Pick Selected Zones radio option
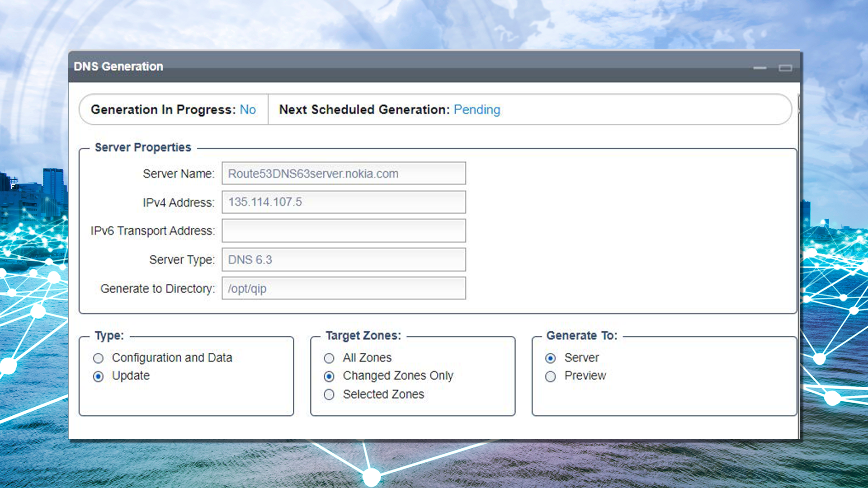 (x=329, y=394)
